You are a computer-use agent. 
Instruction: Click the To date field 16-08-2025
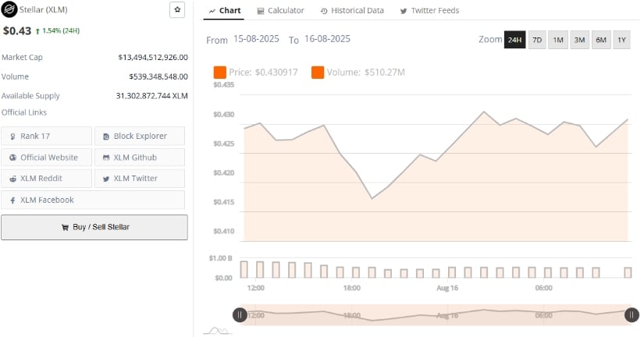327,39
